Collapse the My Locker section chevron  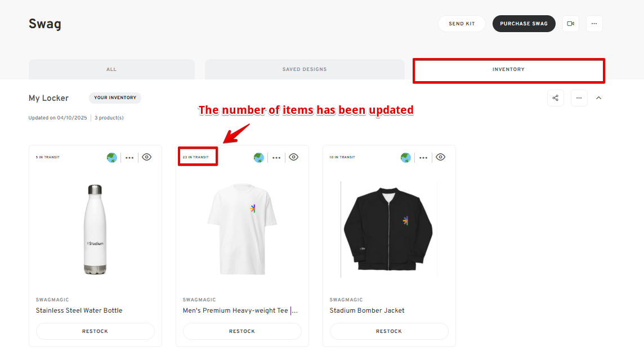click(x=599, y=98)
